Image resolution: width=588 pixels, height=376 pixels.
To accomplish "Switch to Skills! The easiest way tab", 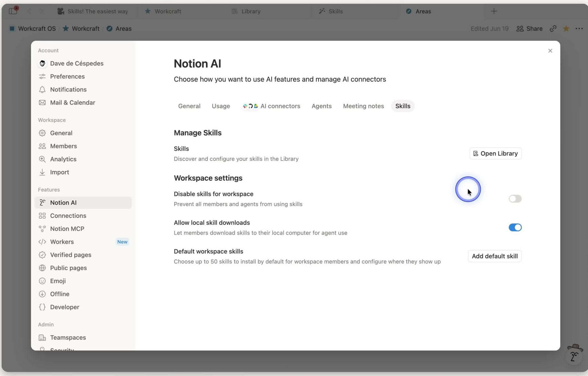I will tap(93, 11).
